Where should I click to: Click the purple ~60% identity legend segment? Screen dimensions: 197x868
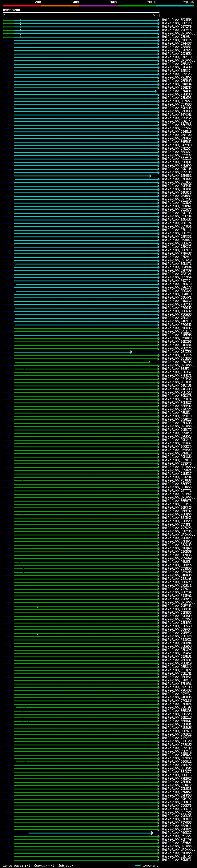pyautogui.click(x=99, y=6)
